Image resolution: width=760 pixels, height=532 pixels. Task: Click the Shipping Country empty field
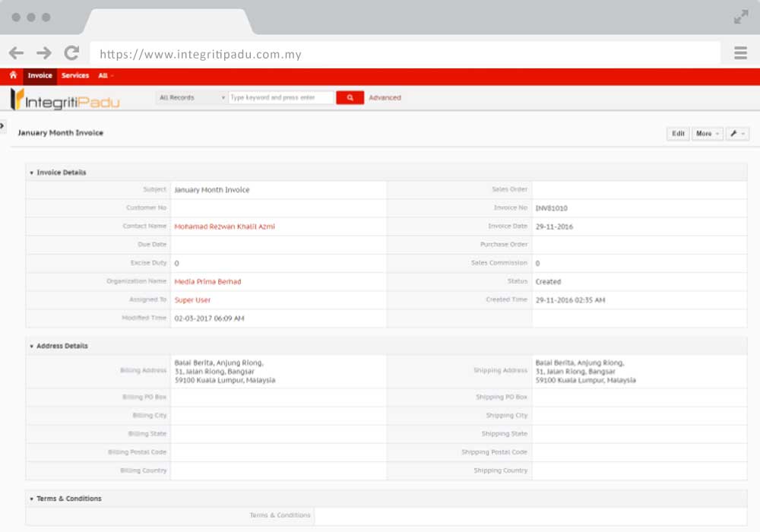click(x=639, y=470)
